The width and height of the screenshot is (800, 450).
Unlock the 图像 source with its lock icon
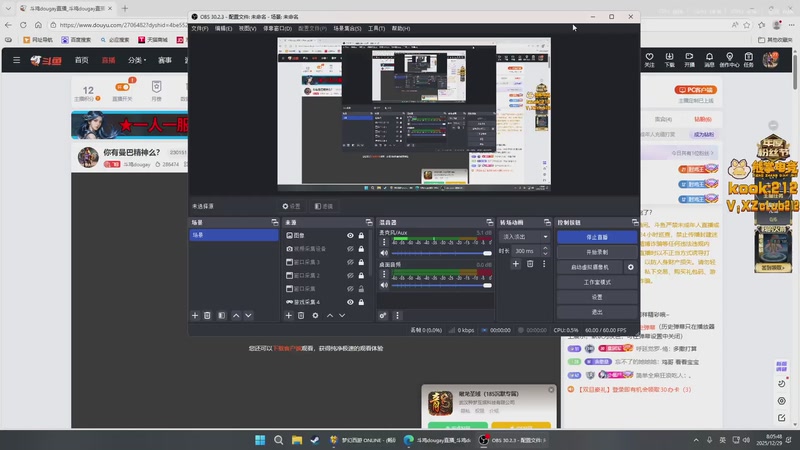361,236
